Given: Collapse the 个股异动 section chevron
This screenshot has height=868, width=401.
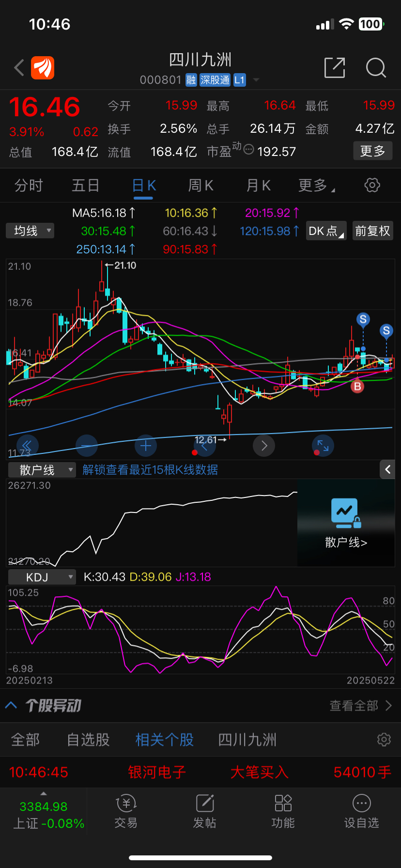Looking at the screenshot, I should click(x=11, y=705).
